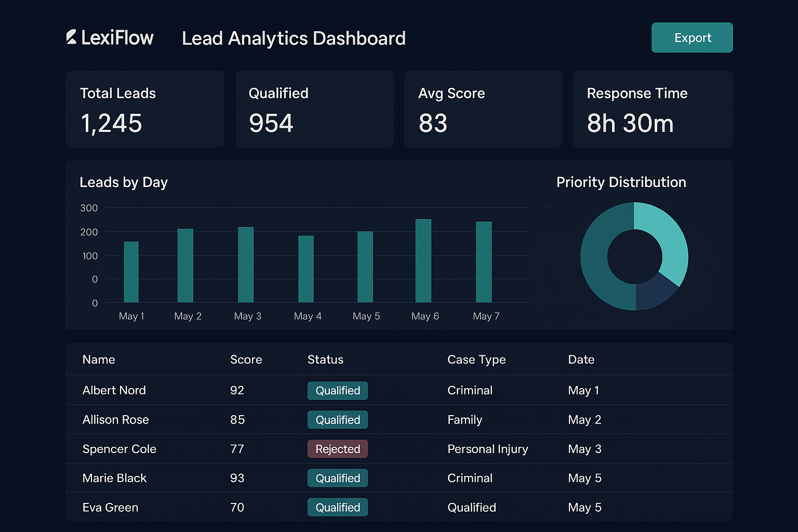Click Eva Green's Qualified case type cell

[472, 507]
